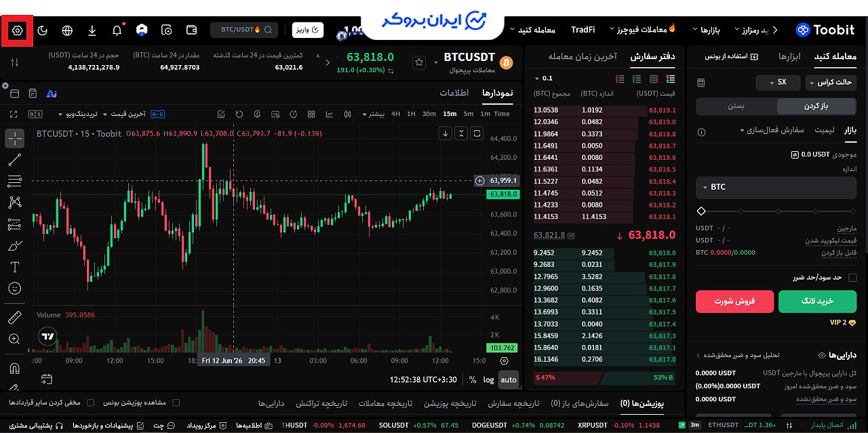Open the TradingView chart type dropdown

78,114
